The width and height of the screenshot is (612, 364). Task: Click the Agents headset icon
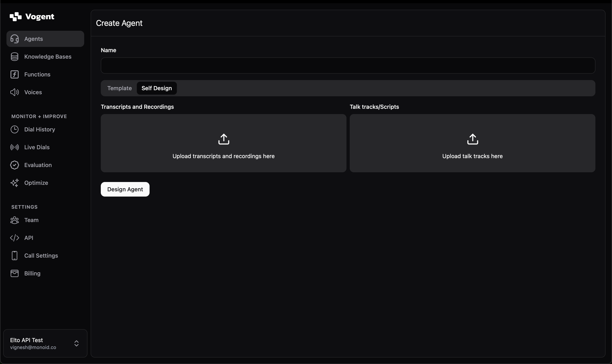coord(15,39)
